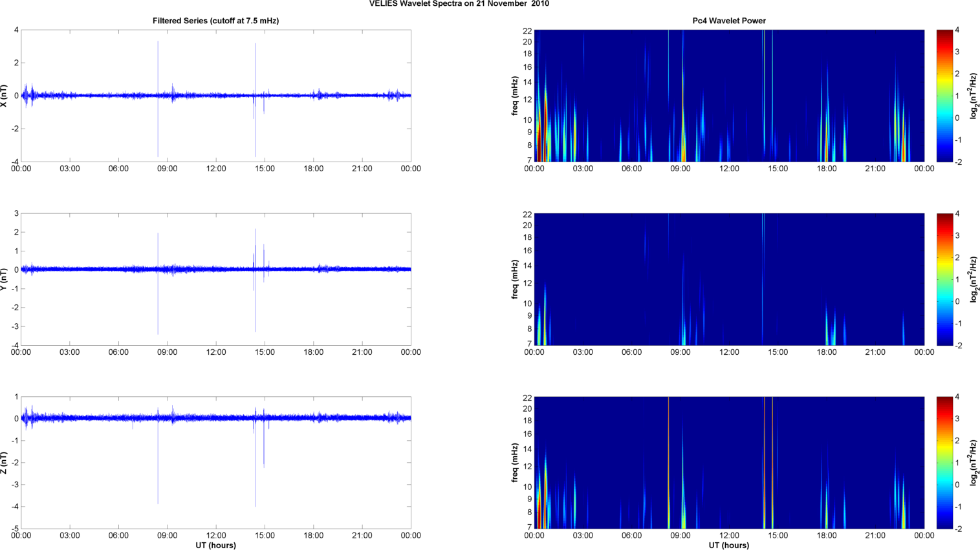Click 'freq (mHz)' label of the bottom spectrogram
The height and width of the screenshot is (550, 980).
[515, 463]
